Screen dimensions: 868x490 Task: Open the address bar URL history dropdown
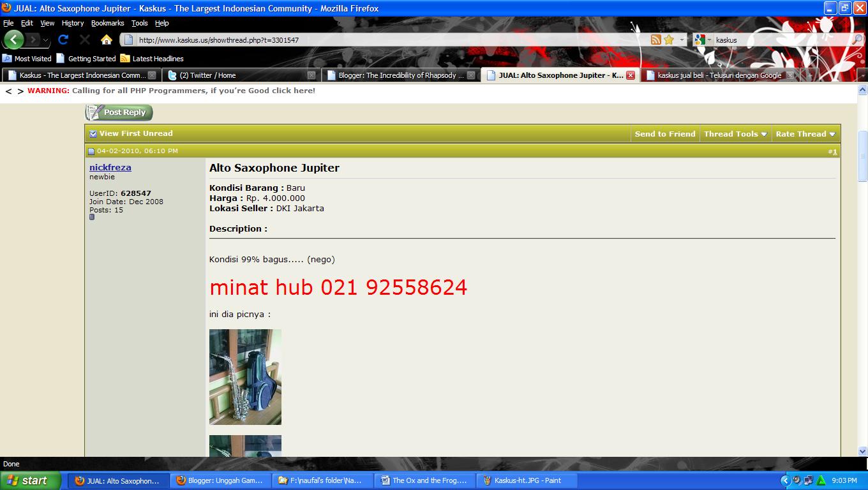pos(682,40)
